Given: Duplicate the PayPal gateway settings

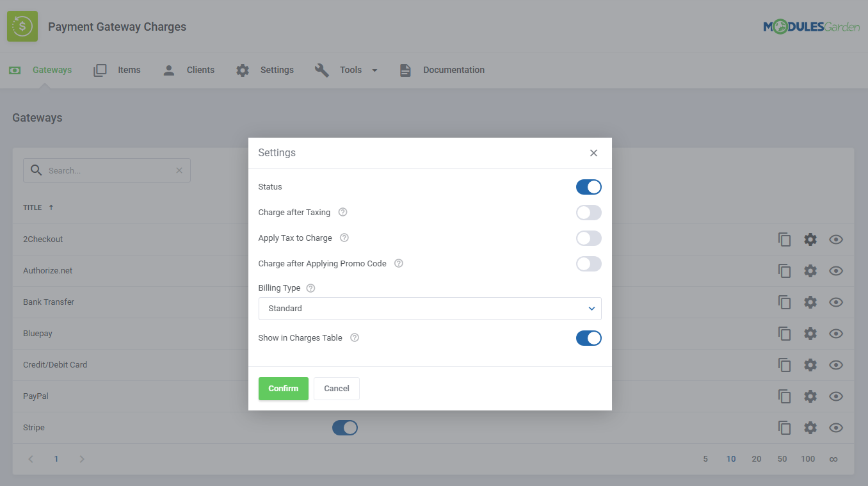Looking at the screenshot, I should coord(785,396).
